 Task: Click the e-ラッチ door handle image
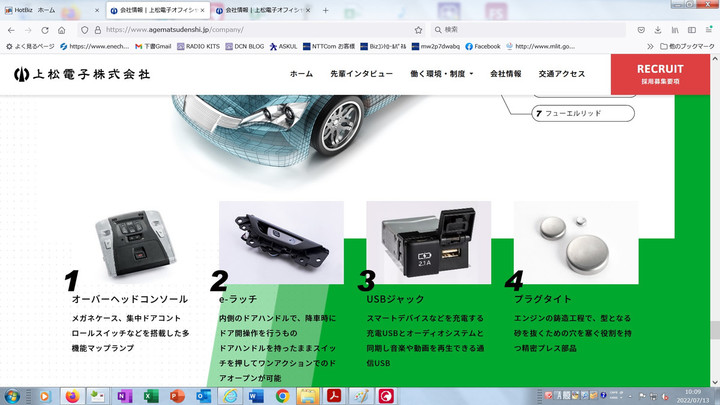281,242
